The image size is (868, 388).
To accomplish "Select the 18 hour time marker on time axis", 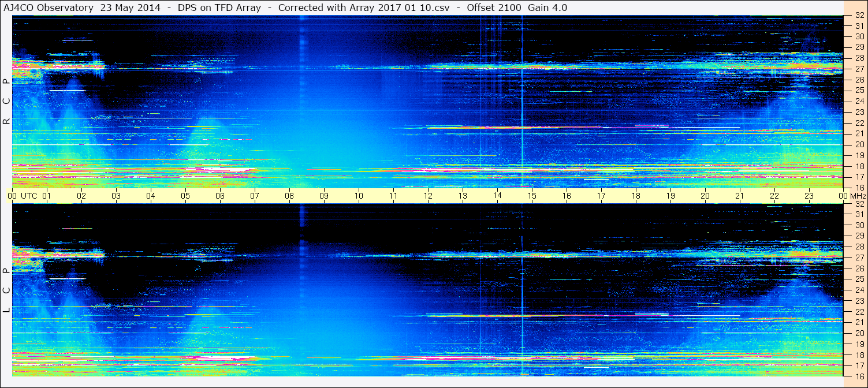I will 636,196.
